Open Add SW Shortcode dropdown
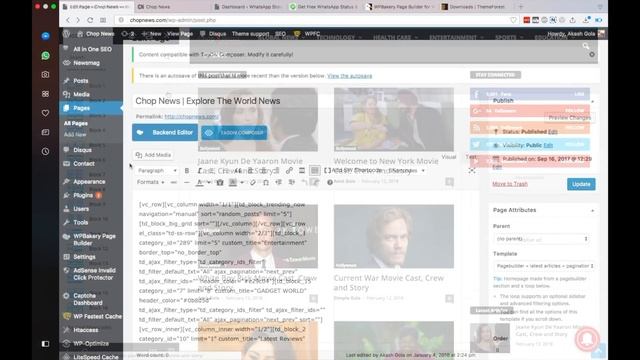 tap(354, 171)
